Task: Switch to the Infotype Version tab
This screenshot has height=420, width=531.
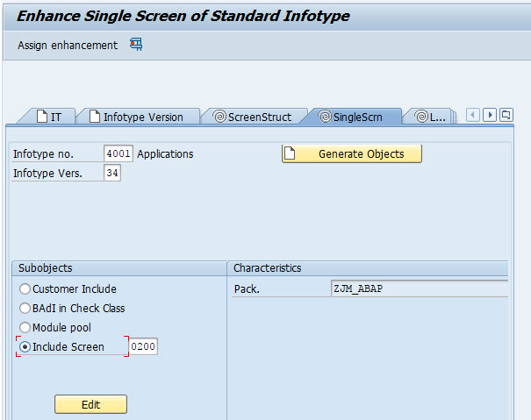Action: pos(142,117)
